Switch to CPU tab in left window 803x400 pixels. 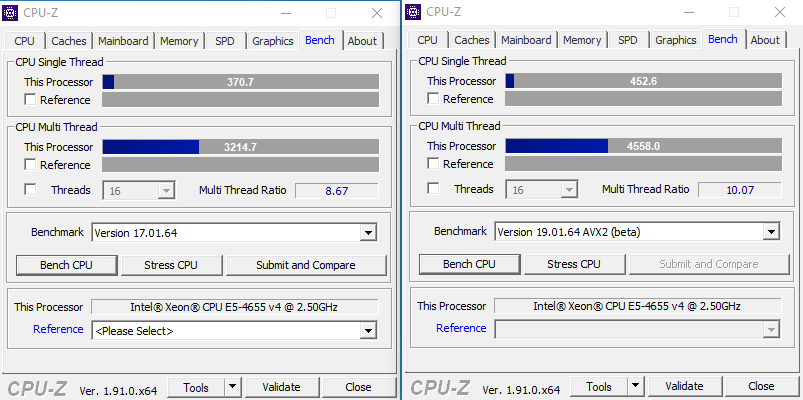(25, 41)
